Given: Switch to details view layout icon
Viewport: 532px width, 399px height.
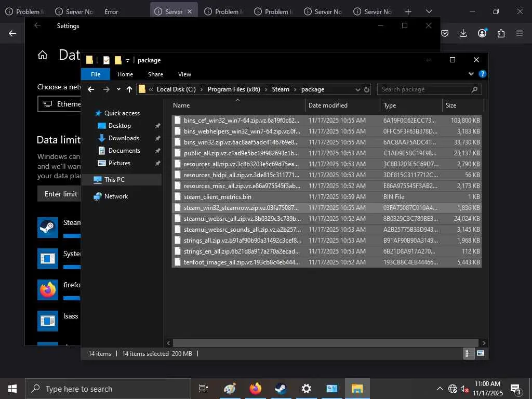Looking at the screenshot, I should pos(468,353).
